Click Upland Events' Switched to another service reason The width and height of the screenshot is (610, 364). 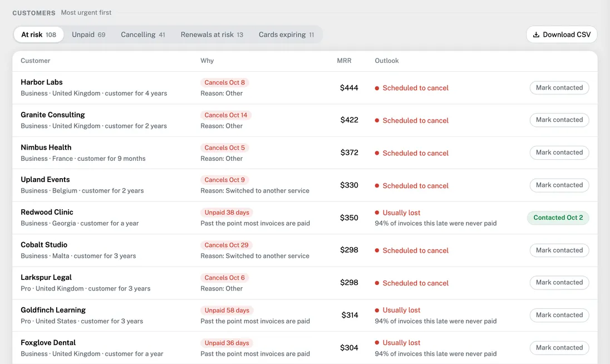coord(255,190)
